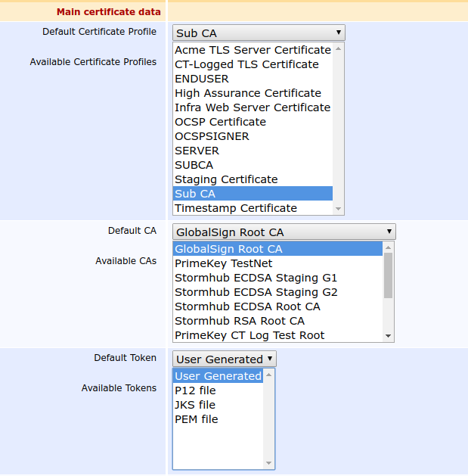Select Stormhub RSA Root CA

click(240, 321)
